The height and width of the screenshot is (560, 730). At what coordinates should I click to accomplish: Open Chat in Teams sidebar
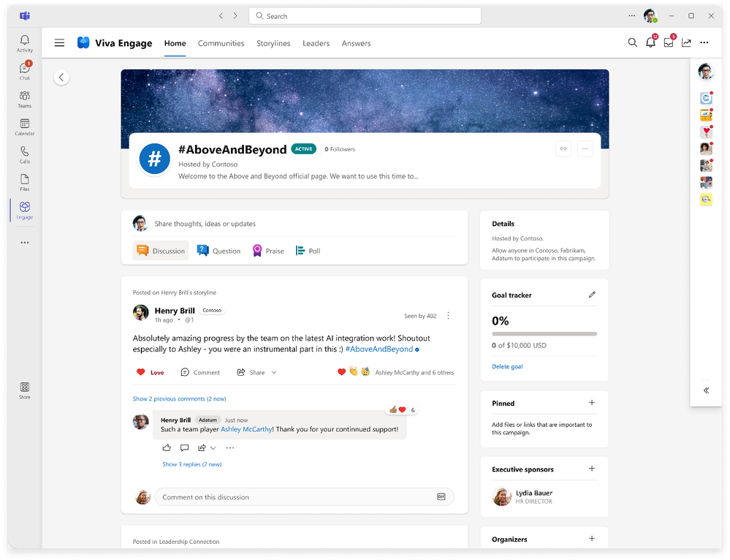pyautogui.click(x=25, y=71)
